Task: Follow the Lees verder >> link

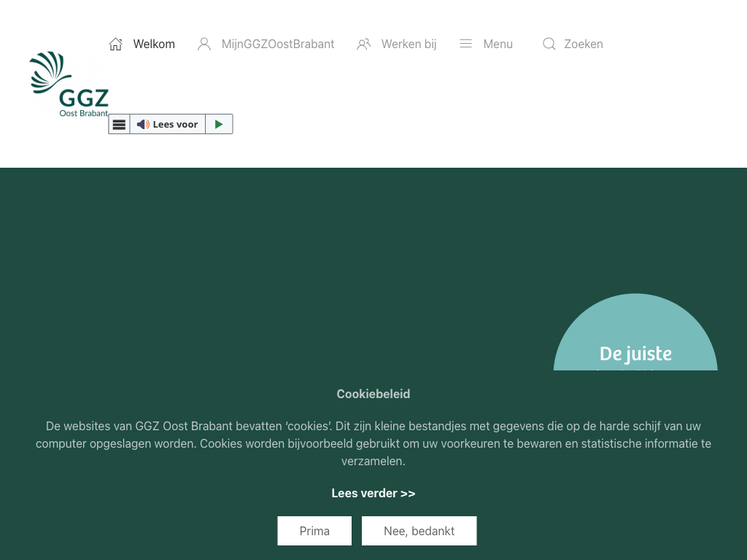Action: 373,494
